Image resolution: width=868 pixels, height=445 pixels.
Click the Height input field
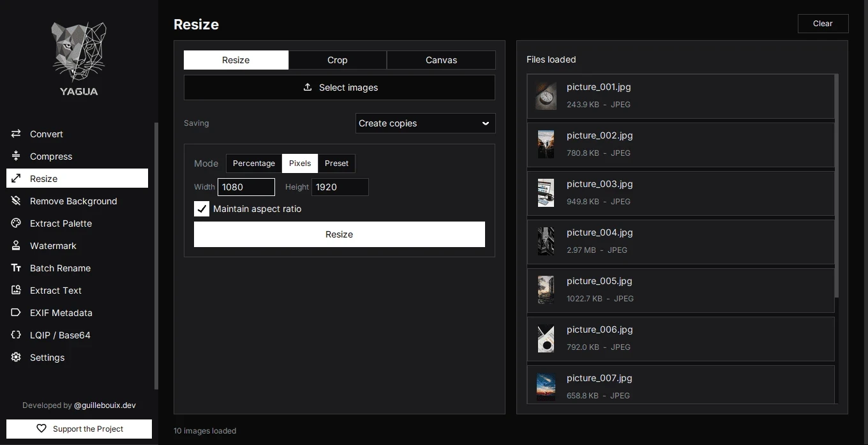[x=340, y=187]
